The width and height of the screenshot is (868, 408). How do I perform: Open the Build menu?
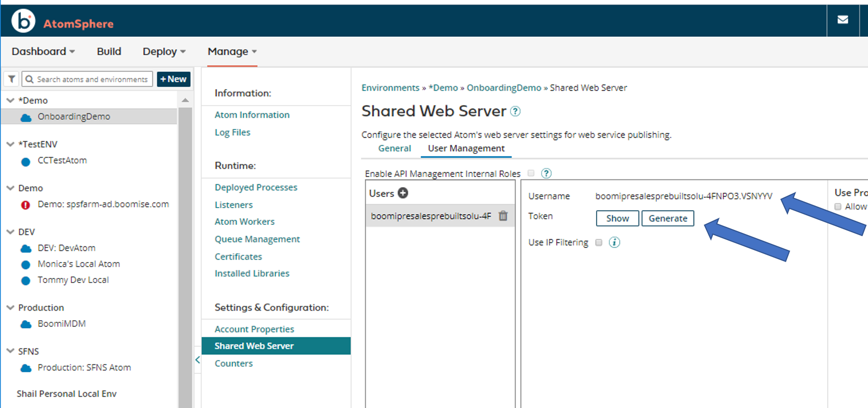[109, 52]
